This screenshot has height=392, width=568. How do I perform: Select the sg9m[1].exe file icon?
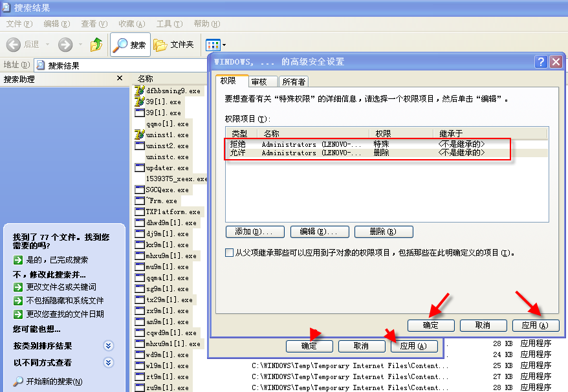click(140, 289)
